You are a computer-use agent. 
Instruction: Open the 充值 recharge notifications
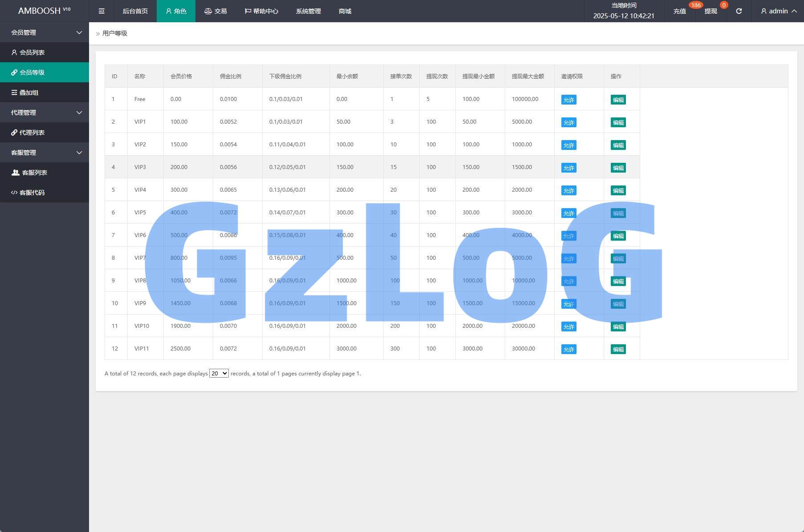point(679,11)
